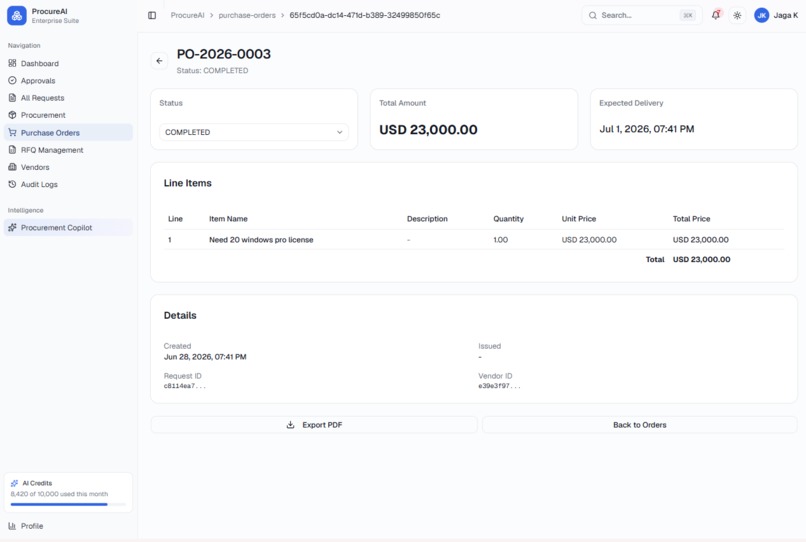The width and height of the screenshot is (806, 542).
Task: Click the quantity value 1.00
Action: [501, 240]
